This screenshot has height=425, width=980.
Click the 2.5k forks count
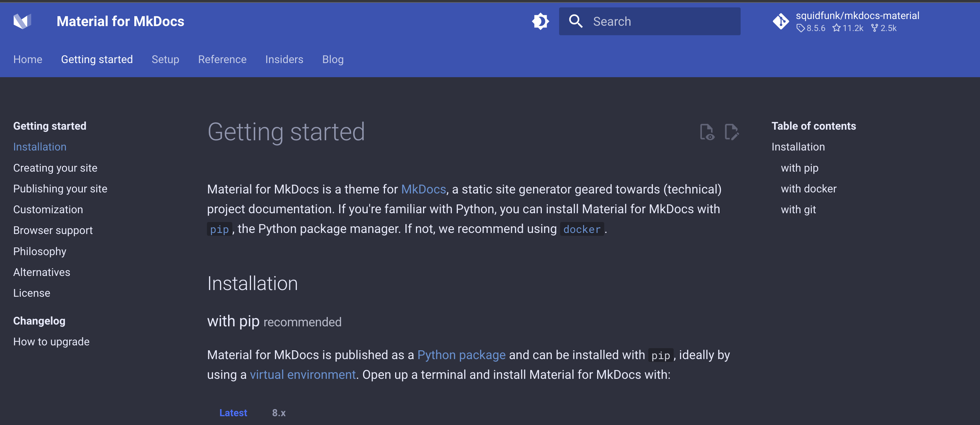coord(884,28)
